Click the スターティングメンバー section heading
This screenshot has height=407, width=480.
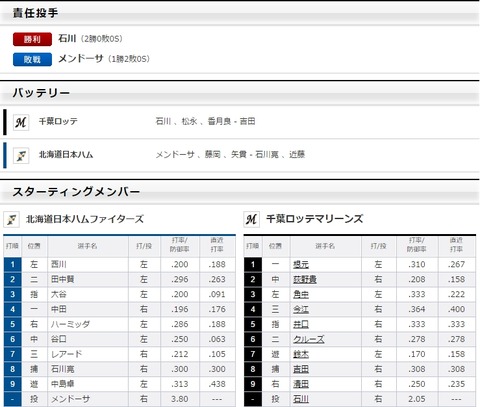pyautogui.click(x=76, y=192)
